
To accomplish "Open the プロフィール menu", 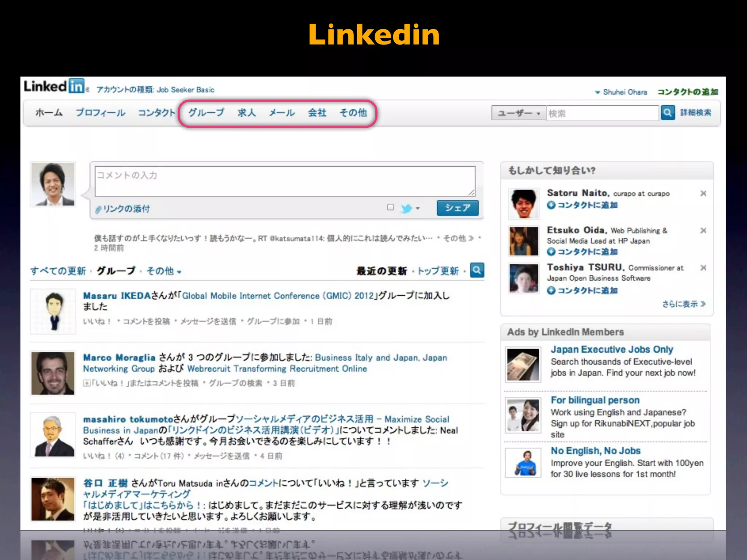I will click(x=100, y=113).
